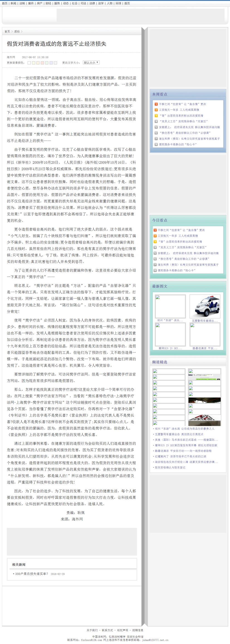This screenshot has height=644, width=230.
Task: Open related news 380户果农损失谁买单？
Action: click(x=31, y=574)
